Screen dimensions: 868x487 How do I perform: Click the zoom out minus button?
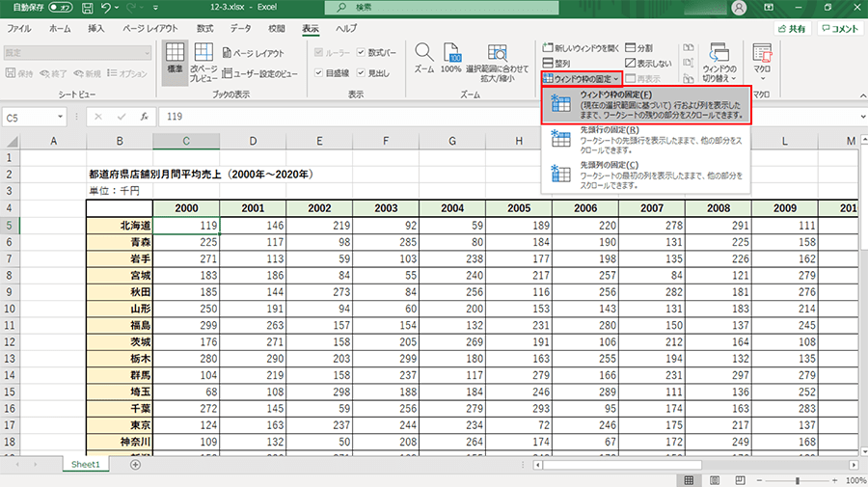point(760,481)
